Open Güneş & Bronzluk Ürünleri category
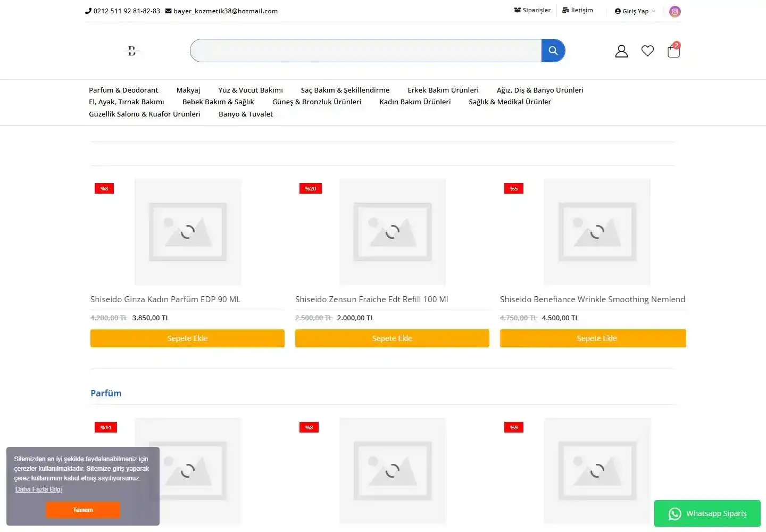766x532 pixels. (317, 102)
